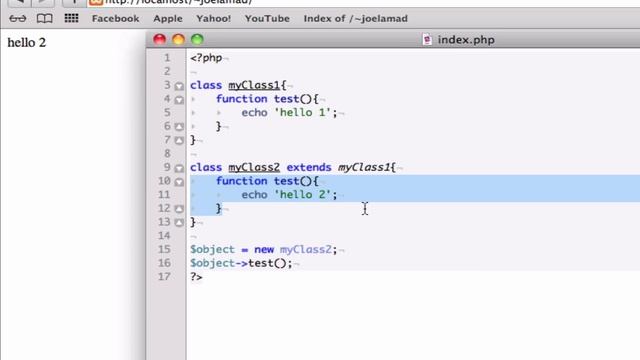Click function test() on line 10
Image resolution: width=640 pixels, height=360 pixels.
pyautogui.click(x=267, y=181)
